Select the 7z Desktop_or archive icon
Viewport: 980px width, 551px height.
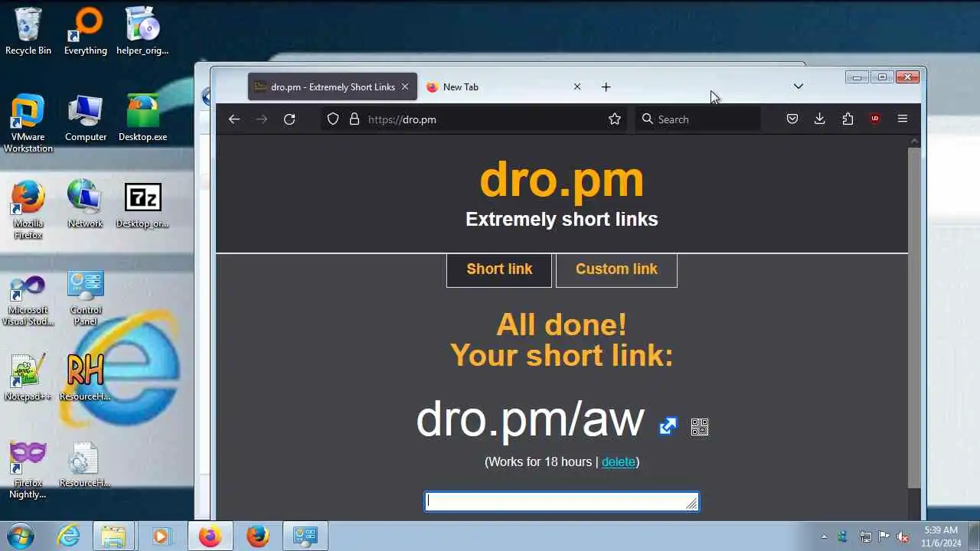click(x=142, y=205)
